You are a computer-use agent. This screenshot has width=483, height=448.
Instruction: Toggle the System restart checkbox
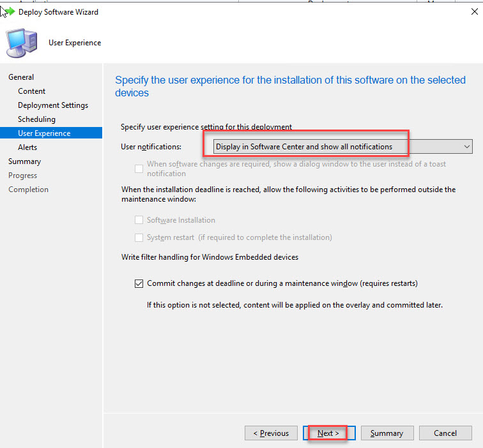coord(139,237)
